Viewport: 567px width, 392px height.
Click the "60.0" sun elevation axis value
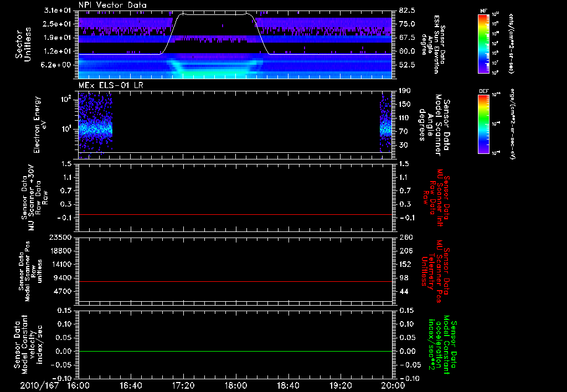407,51
